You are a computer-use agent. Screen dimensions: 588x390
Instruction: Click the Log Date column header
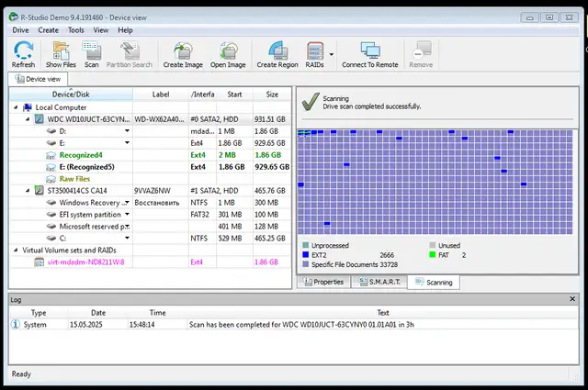pyautogui.click(x=98, y=312)
